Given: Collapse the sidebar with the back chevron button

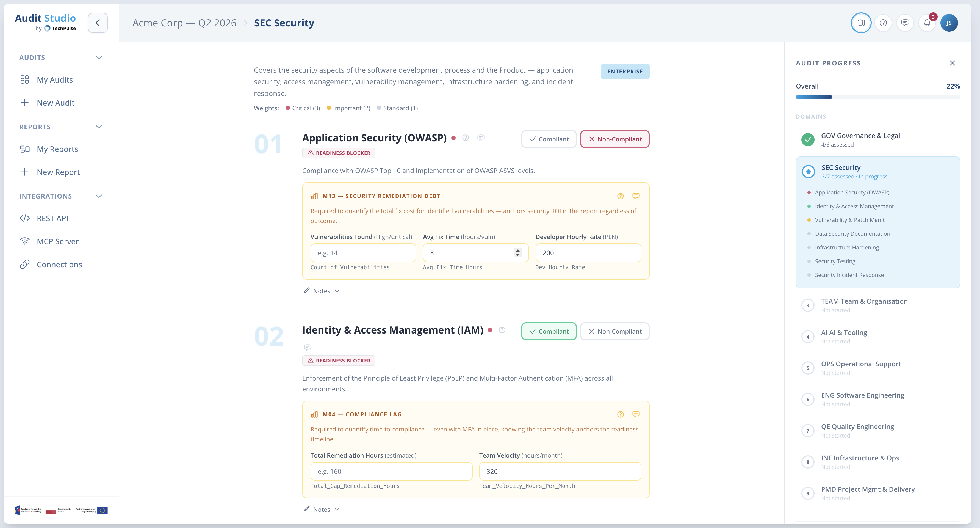Looking at the screenshot, I should coord(98,23).
